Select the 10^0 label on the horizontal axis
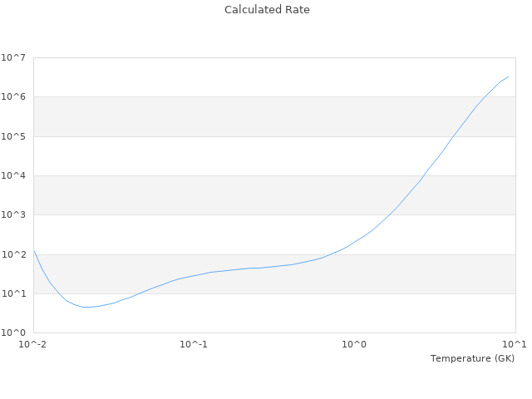Viewport: 532px width, 399px height. coord(355,344)
